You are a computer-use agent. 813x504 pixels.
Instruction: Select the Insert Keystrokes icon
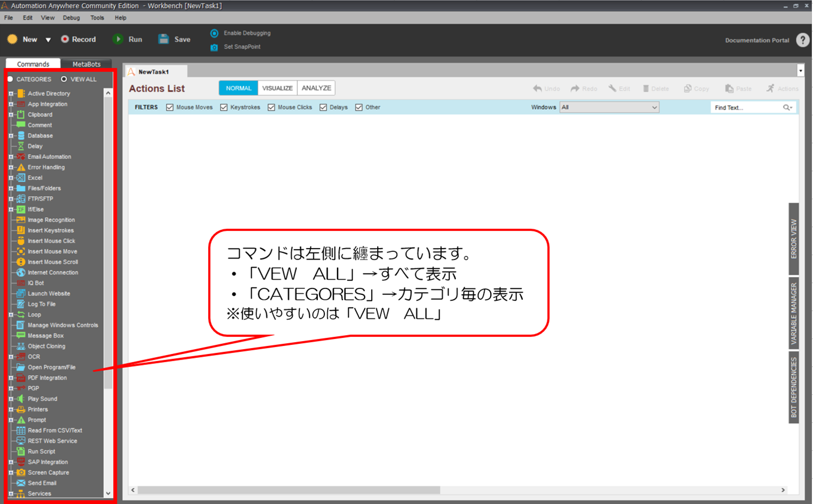click(21, 230)
